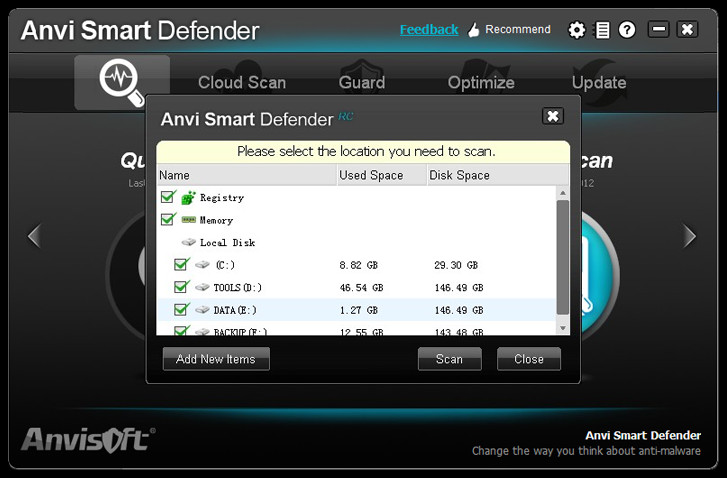Viewport: 727px width, 478px height.
Task: Select the Local Disk tree row
Action: [x=356, y=242]
